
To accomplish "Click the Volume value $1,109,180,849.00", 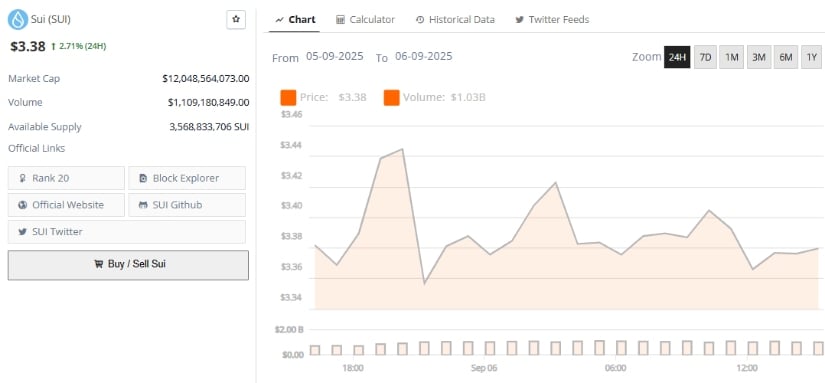I will click(x=208, y=102).
